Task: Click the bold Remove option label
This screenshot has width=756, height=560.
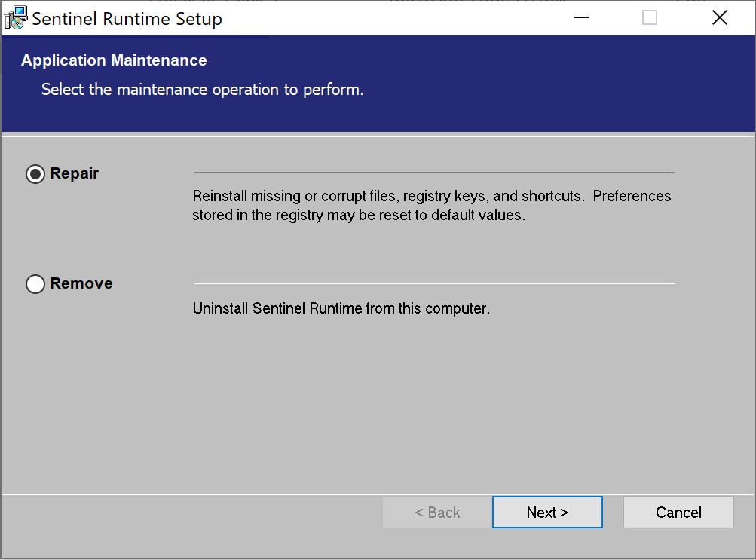Action: pyautogui.click(x=81, y=283)
